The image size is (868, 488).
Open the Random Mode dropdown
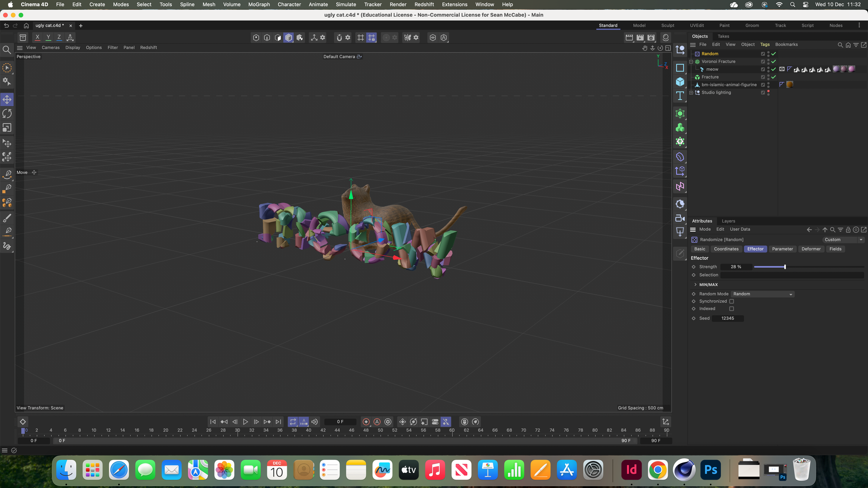(763, 294)
